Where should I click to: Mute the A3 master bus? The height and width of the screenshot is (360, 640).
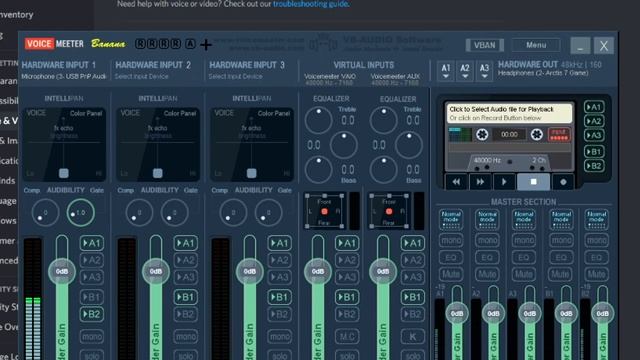(x=524, y=274)
